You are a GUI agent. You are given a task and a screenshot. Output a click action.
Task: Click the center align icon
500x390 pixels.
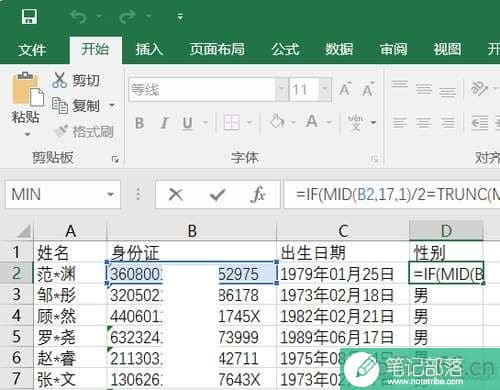tap(424, 123)
